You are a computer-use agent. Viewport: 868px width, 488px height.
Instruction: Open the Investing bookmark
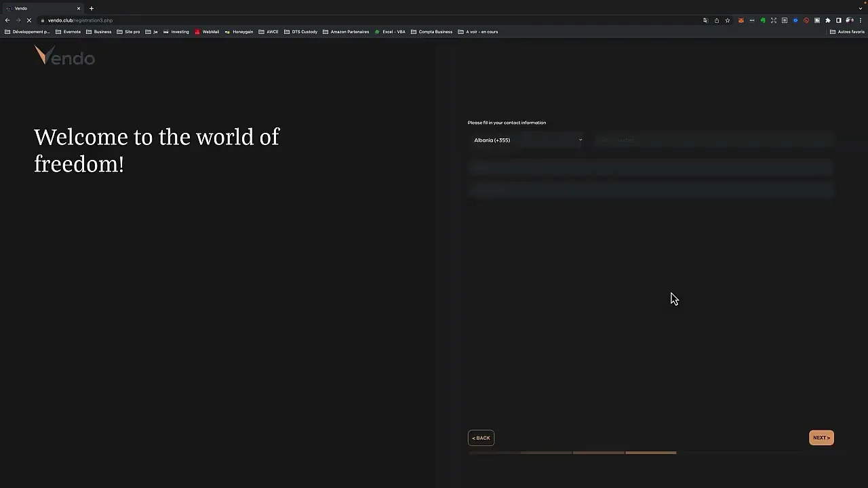(176, 32)
